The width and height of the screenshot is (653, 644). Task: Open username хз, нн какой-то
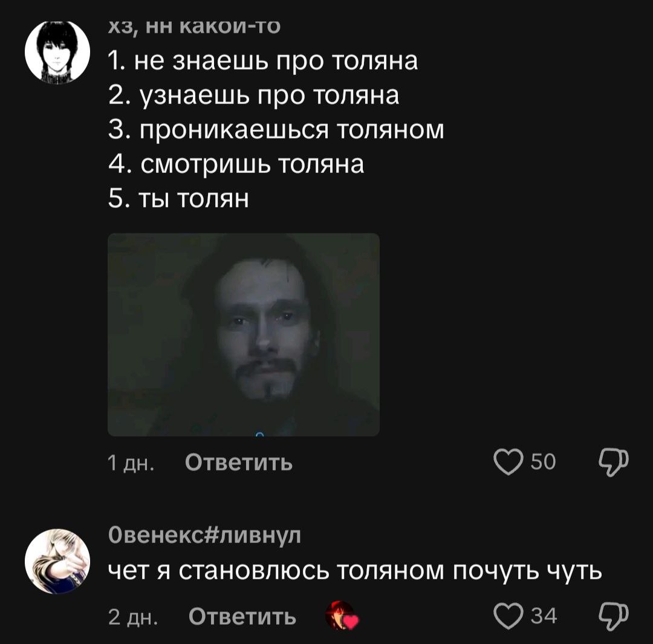[x=194, y=27]
